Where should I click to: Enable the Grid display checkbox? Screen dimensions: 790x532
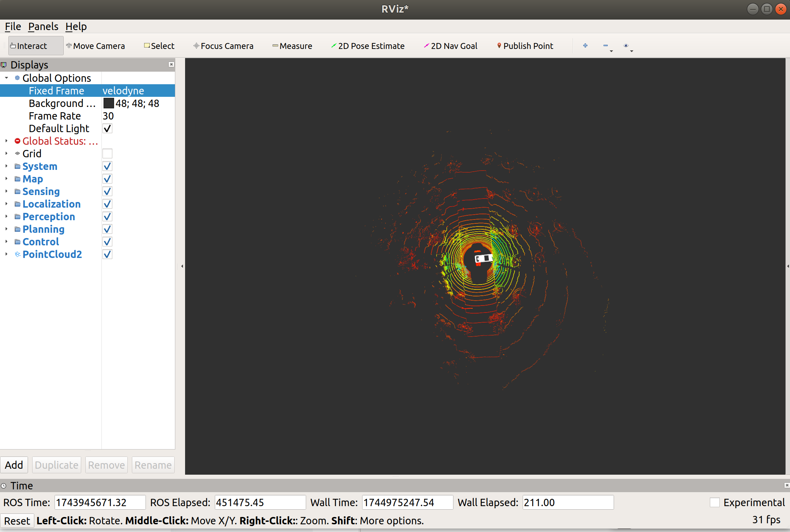(x=107, y=153)
